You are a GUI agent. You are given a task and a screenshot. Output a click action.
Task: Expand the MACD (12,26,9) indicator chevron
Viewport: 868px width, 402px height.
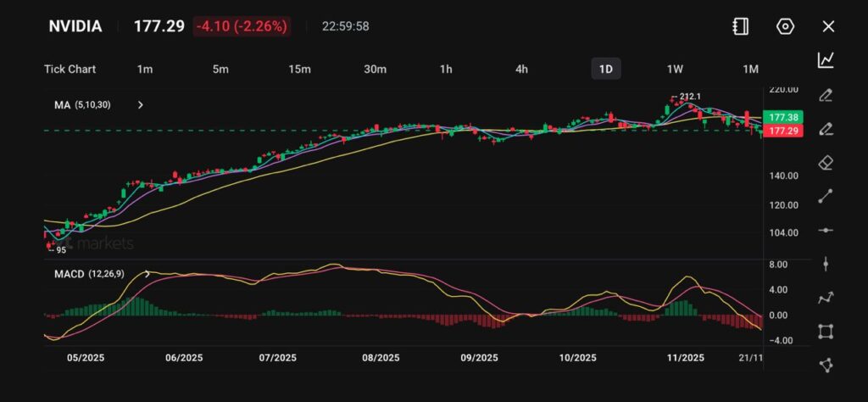(148, 274)
